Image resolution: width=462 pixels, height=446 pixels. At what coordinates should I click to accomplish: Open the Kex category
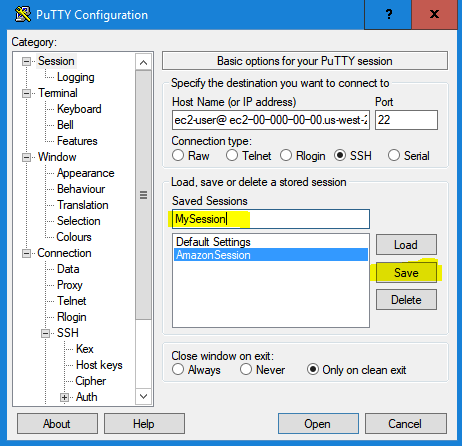click(85, 349)
